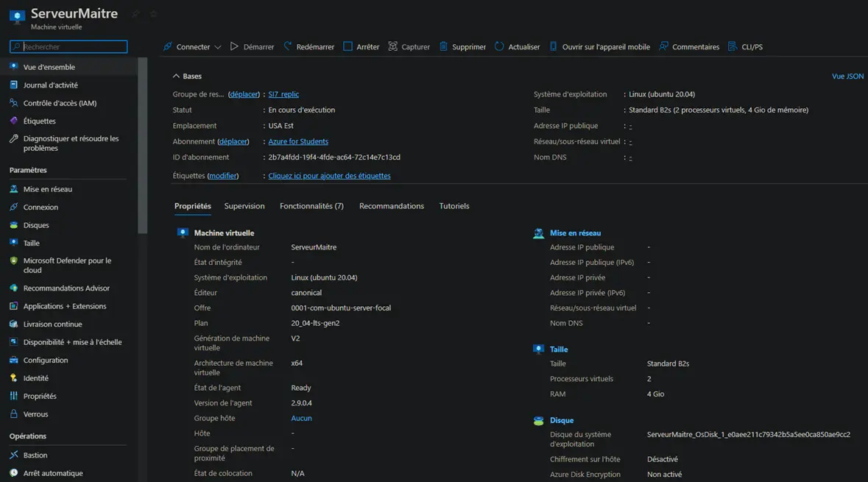The image size is (868, 482).
Task: Click the OS disk name ServeurMaitre_OsDisk_1 value
Action: pyautogui.click(x=749, y=434)
